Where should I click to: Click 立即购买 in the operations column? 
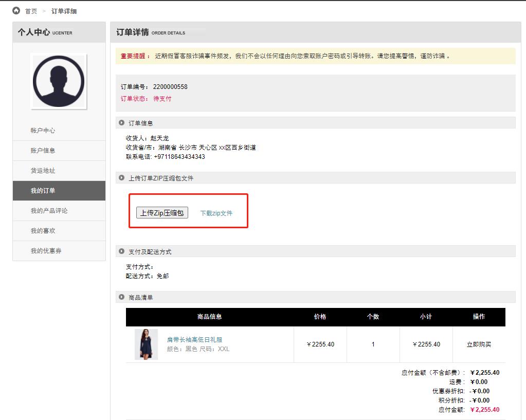point(479,344)
